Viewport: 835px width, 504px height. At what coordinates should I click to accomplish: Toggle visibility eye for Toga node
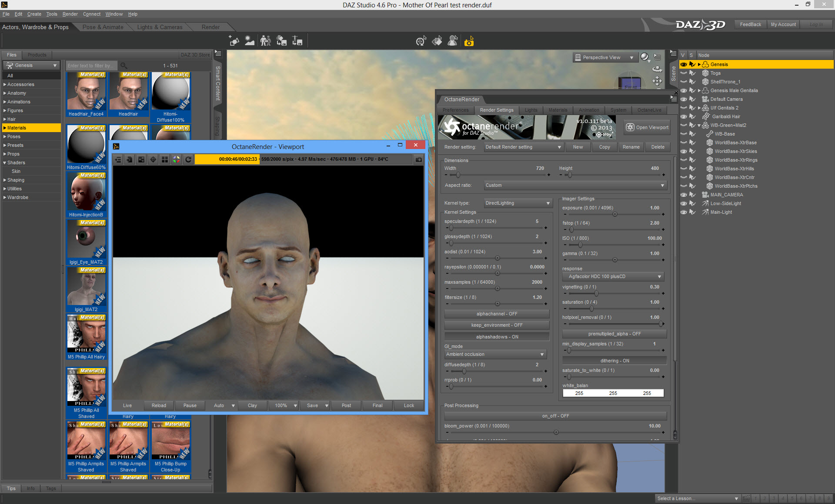click(x=684, y=73)
